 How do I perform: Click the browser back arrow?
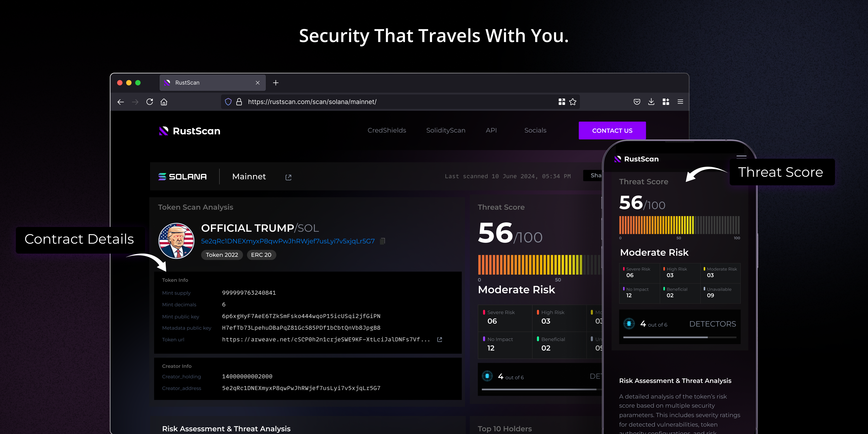point(121,102)
